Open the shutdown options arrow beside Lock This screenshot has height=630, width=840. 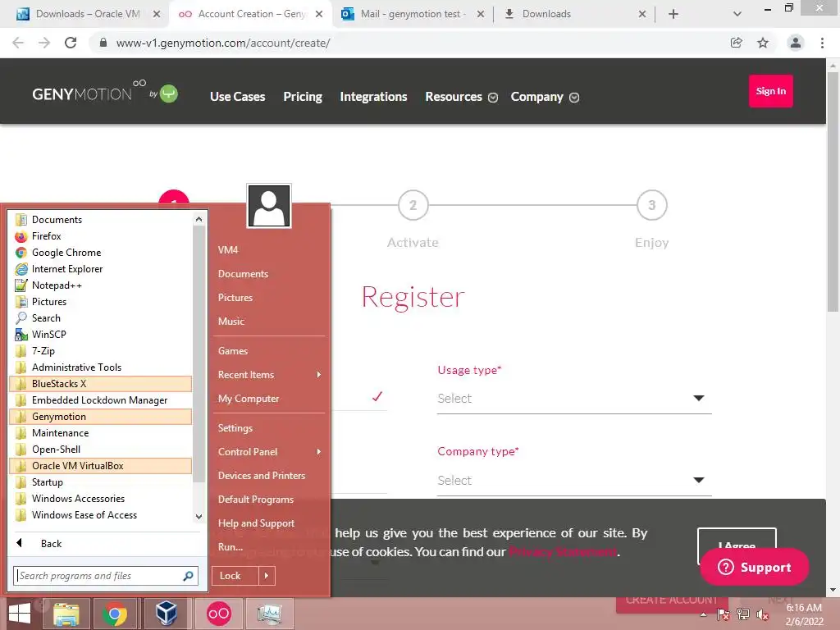coord(267,576)
